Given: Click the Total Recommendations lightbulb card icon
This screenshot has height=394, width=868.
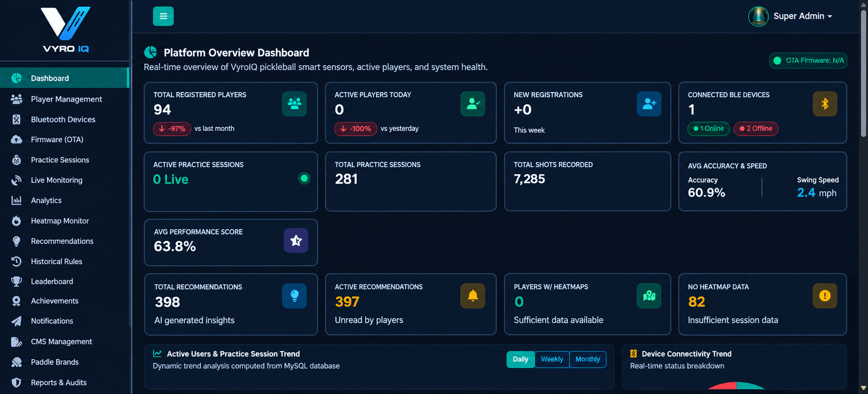Looking at the screenshot, I should [x=295, y=296].
